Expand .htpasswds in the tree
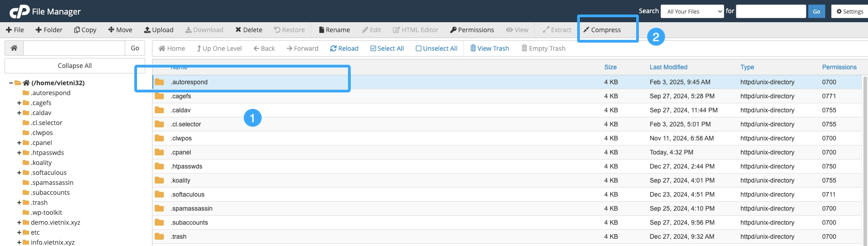Image resolution: width=868 pixels, height=246 pixels. (19, 153)
